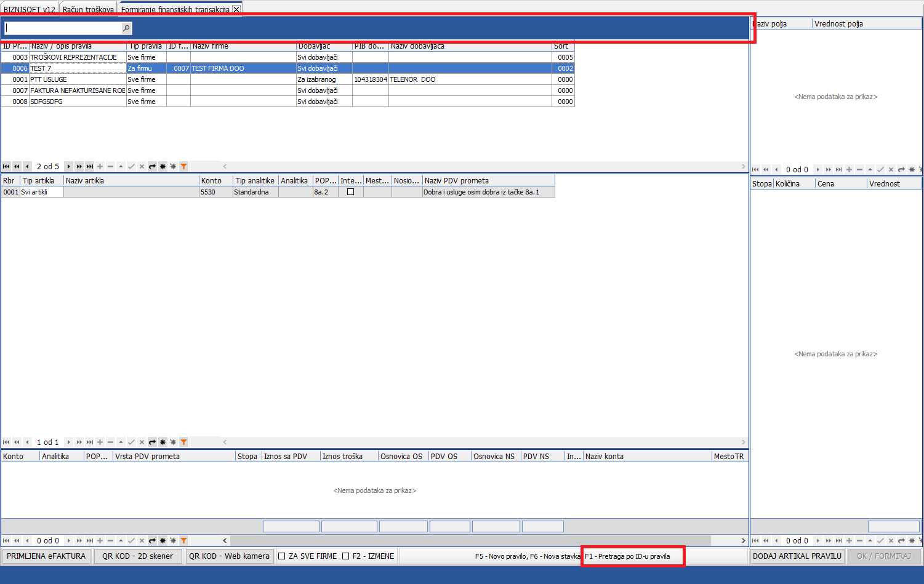Go to last record in the rules grid
The image size is (924, 584).
pyautogui.click(x=90, y=167)
